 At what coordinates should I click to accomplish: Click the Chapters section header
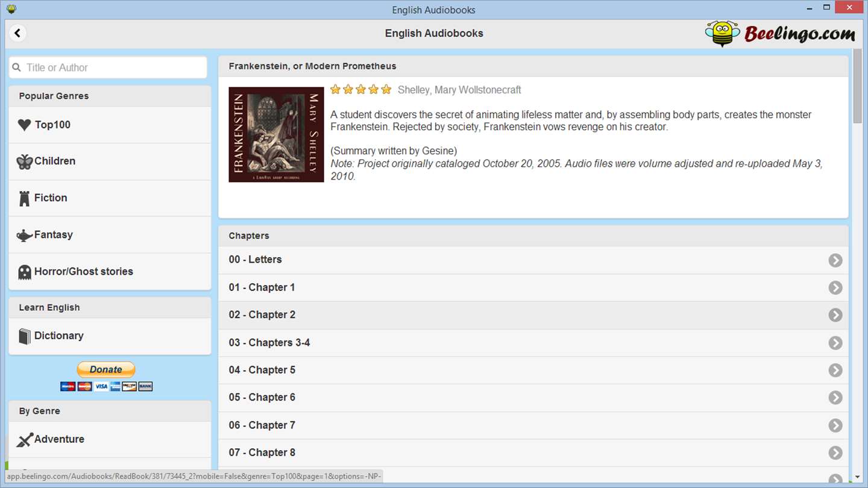[x=533, y=236]
